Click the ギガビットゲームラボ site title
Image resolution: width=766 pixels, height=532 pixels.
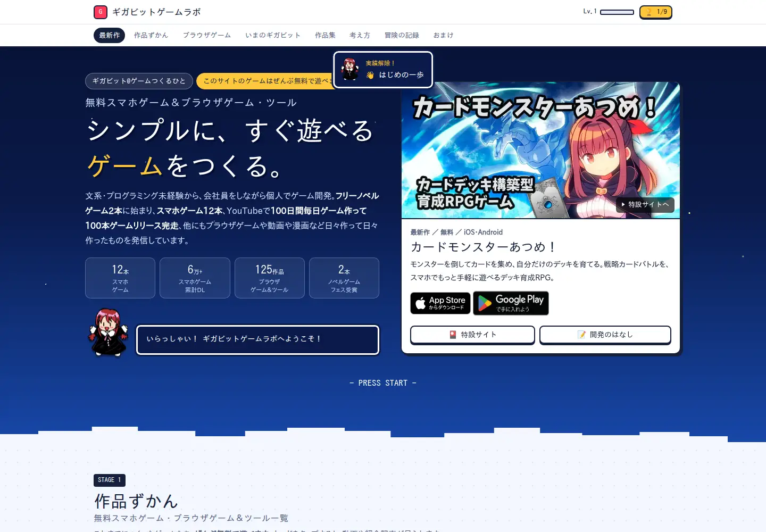click(x=156, y=12)
